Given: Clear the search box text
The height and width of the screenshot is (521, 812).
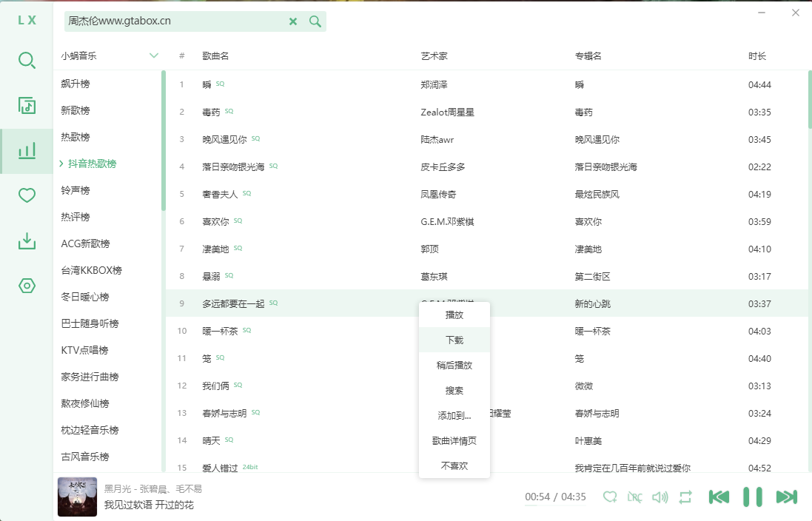Looking at the screenshot, I should pyautogui.click(x=293, y=21).
